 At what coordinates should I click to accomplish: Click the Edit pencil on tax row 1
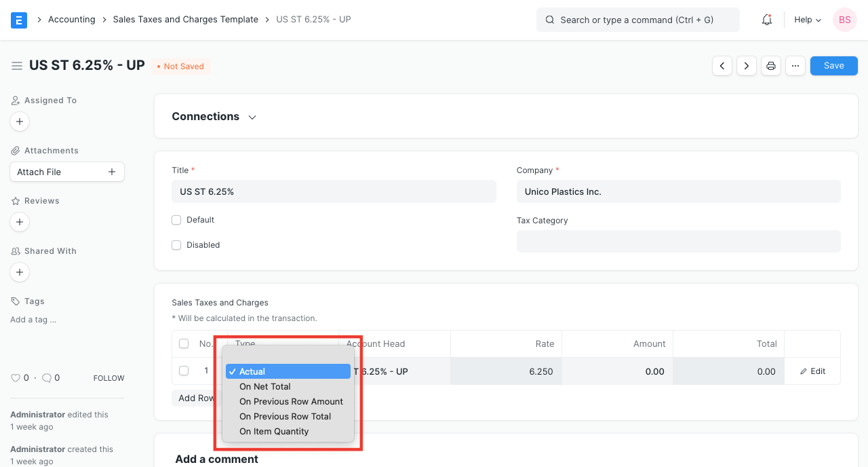click(x=812, y=371)
